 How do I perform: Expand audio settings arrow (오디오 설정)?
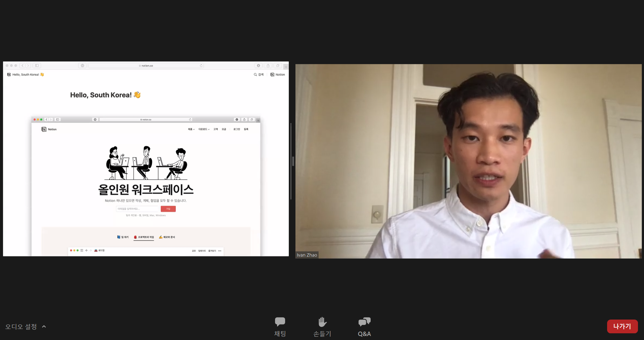(44, 326)
